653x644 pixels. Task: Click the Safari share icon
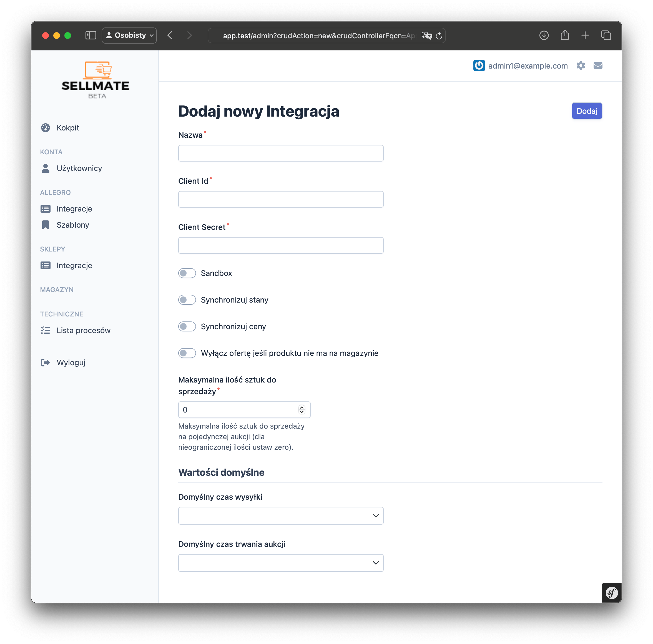pyautogui.click(x=565, y=35)
